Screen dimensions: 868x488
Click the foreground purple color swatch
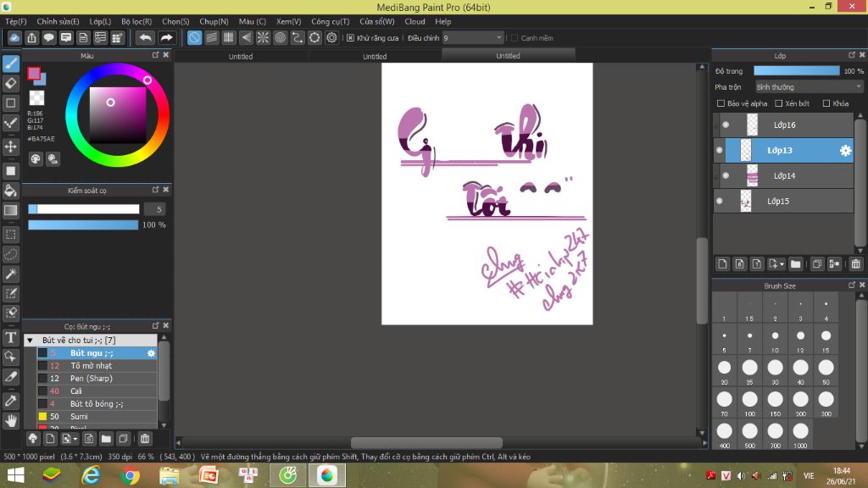(34, 73)
